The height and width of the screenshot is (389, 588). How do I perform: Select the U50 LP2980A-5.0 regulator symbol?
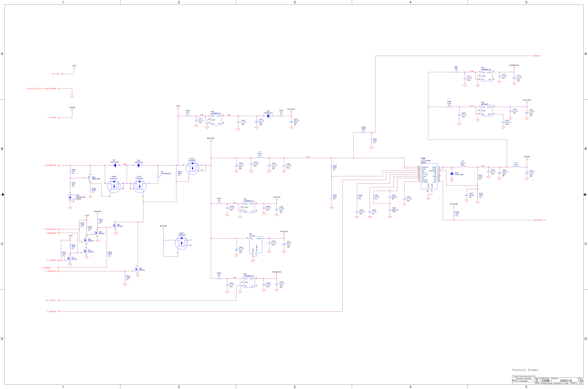click(x=249, y=207)
